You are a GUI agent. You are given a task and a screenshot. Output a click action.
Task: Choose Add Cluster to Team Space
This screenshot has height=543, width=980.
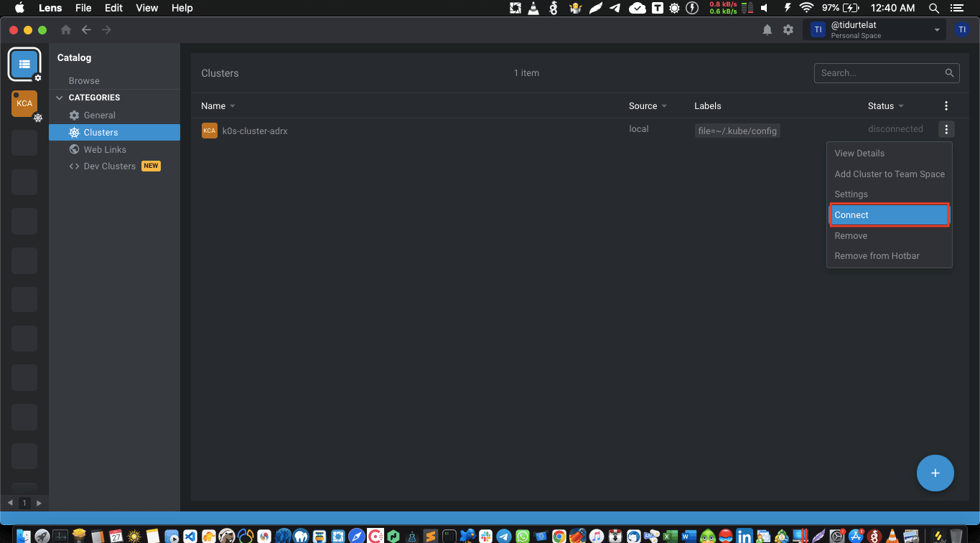[890, 174]
